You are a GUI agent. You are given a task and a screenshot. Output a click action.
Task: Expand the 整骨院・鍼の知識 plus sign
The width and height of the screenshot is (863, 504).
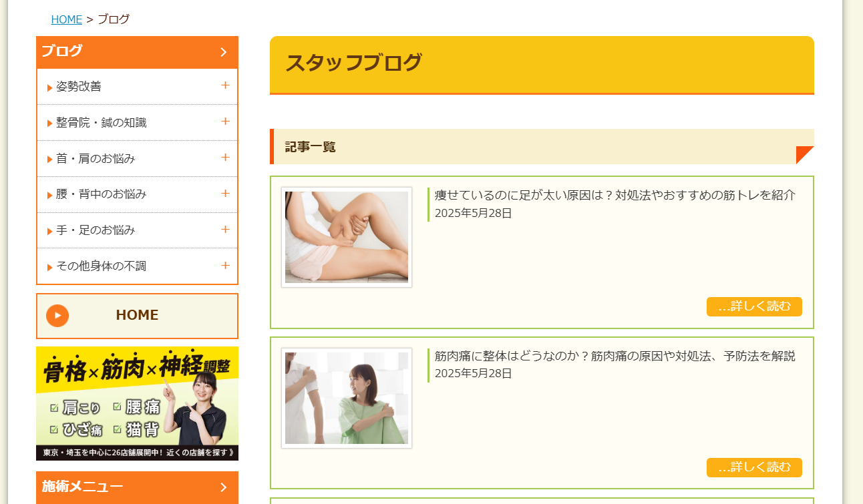[x=225, y=121]
